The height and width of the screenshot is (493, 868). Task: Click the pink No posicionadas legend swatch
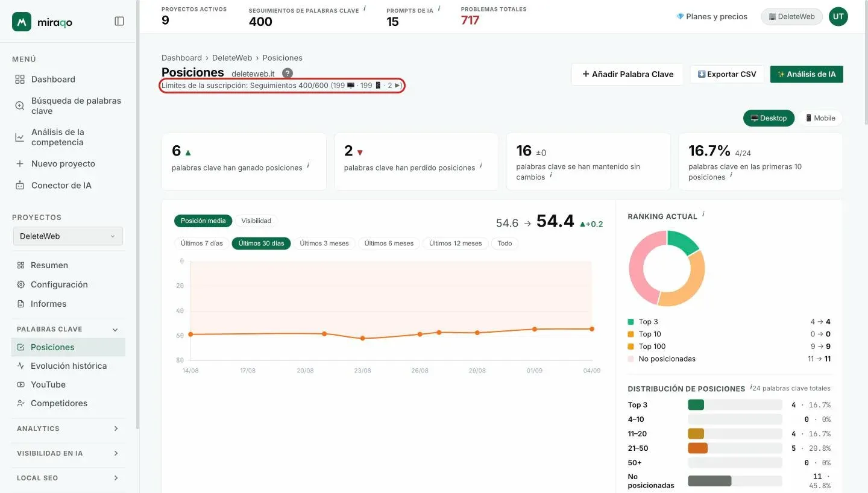click(631, 359)
